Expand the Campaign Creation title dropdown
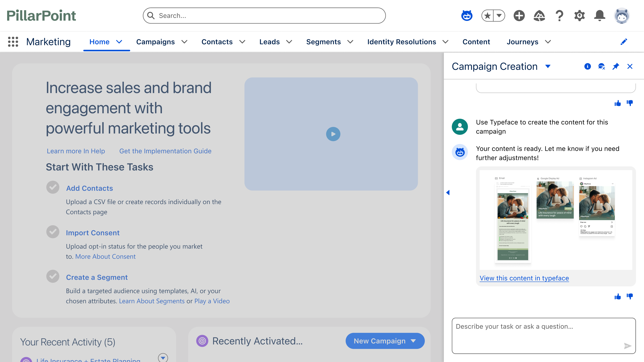 (548, 66)
